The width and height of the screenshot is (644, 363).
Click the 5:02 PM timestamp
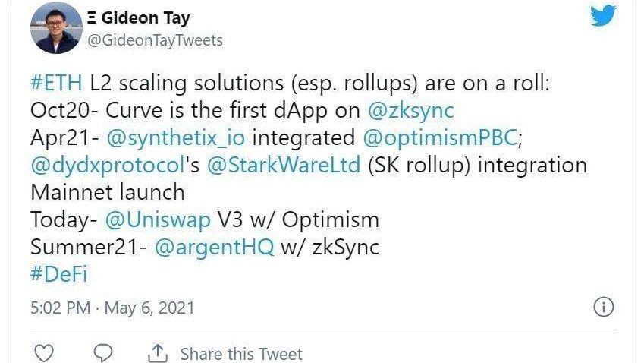coord(60,308)
